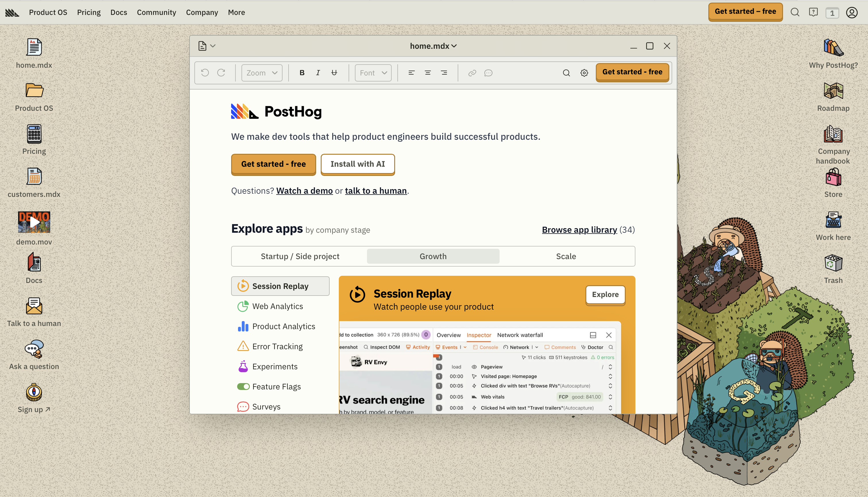Screen dimensions: 868x497
Task: Select the Feature Flags app entry
Action: 276,387
